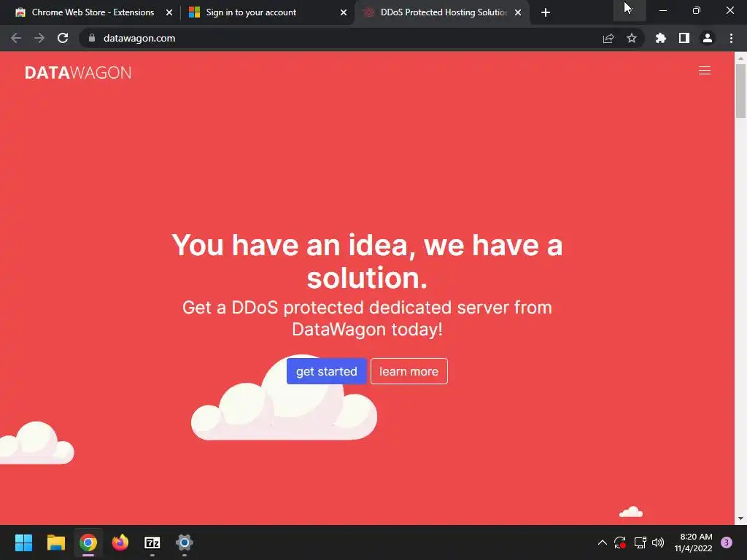Restore down the Chrome window
Screen dimensions: 747x560
click(697, 10)
